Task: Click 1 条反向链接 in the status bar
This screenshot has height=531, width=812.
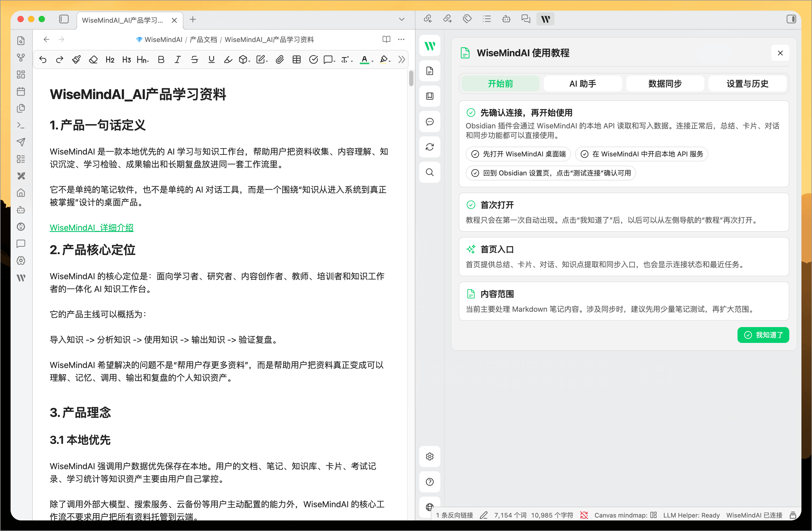Action: [x=454, y=515]
